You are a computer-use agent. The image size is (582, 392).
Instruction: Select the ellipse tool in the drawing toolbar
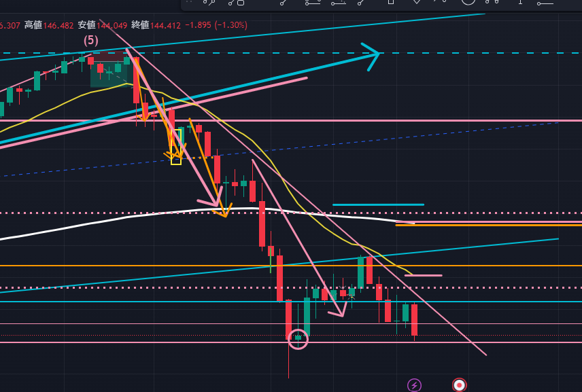(468, 2)
